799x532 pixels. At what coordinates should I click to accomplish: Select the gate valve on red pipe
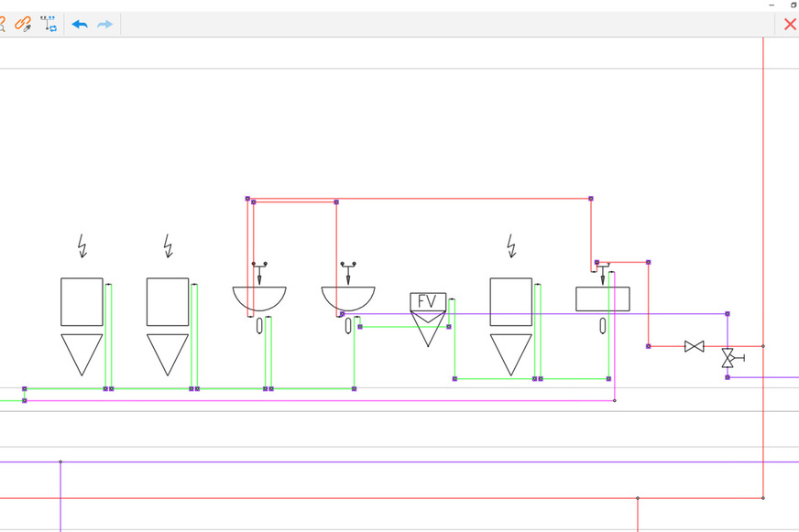(694, 347)
